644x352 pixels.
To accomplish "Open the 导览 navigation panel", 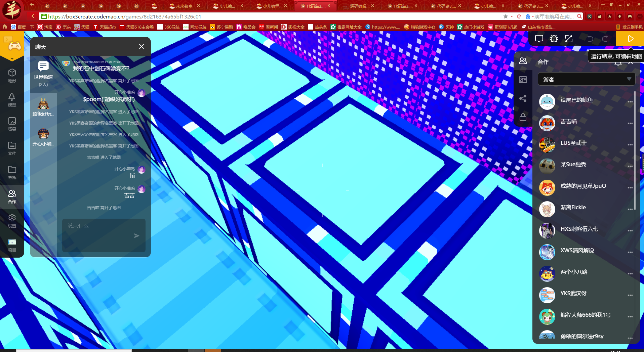I will click(x=12, y=172).
